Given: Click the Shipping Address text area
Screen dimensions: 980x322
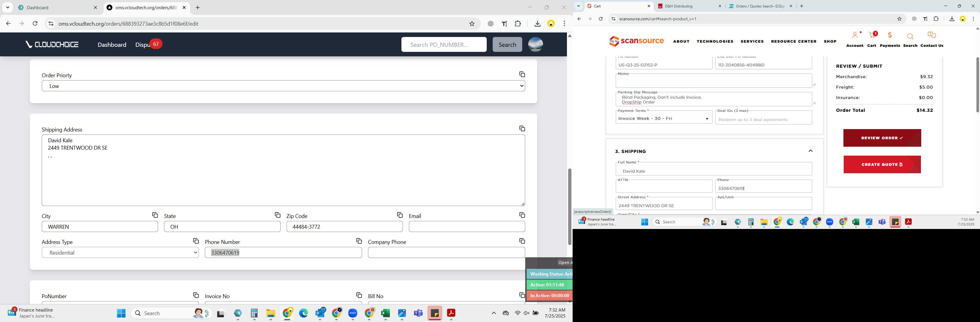Looking at the screenshot, I should click(283, 170).
